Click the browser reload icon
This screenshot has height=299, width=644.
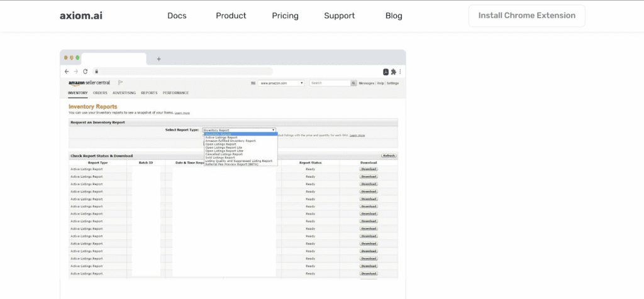point(85,72)
